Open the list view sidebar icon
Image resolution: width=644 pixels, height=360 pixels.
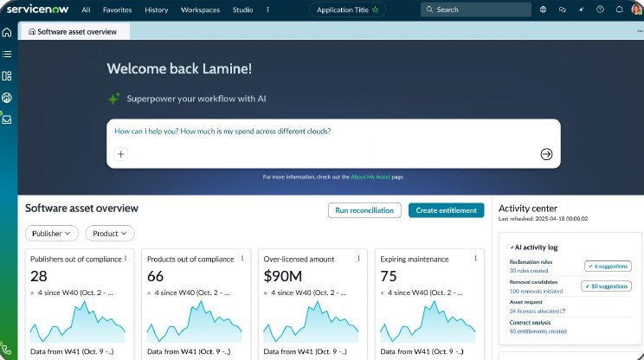click(x=7, y=55)
